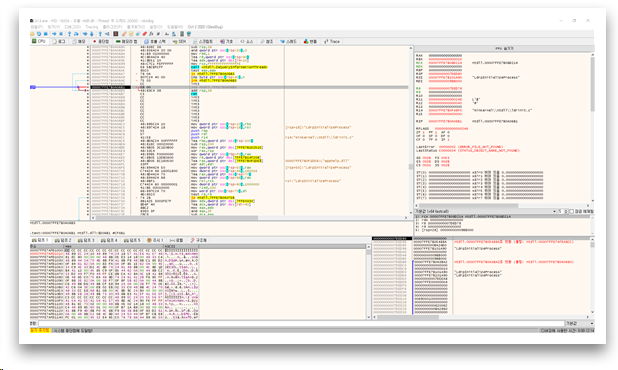Open the Help (H) menu

pos(175,27)
